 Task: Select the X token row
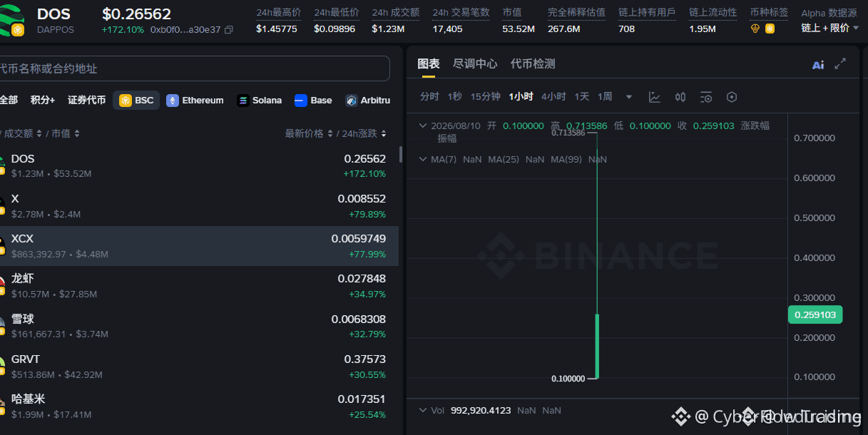pyautogui.click(x=199, y=206)
